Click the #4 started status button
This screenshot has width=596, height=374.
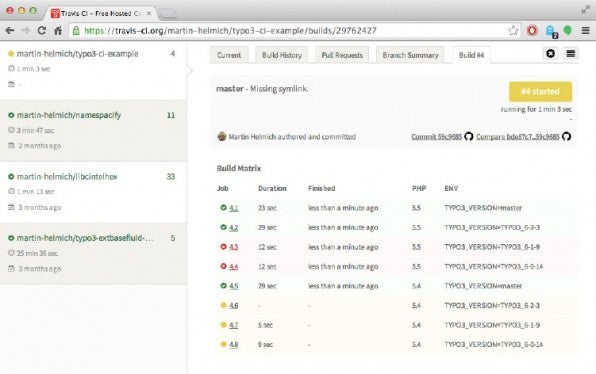540,92
